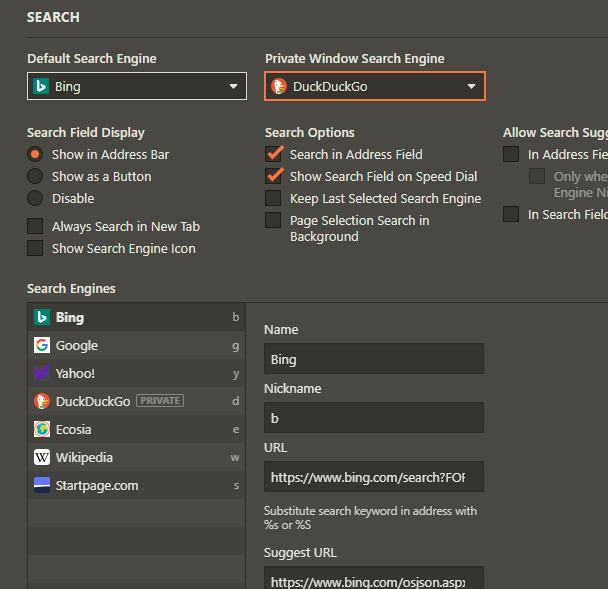Click the PRIVATE badge next to DuckDuckGo

(x=160, y=401)
